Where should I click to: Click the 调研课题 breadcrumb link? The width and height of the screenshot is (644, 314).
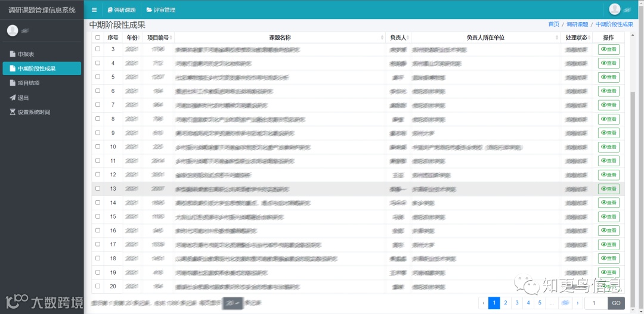(577, 24)
